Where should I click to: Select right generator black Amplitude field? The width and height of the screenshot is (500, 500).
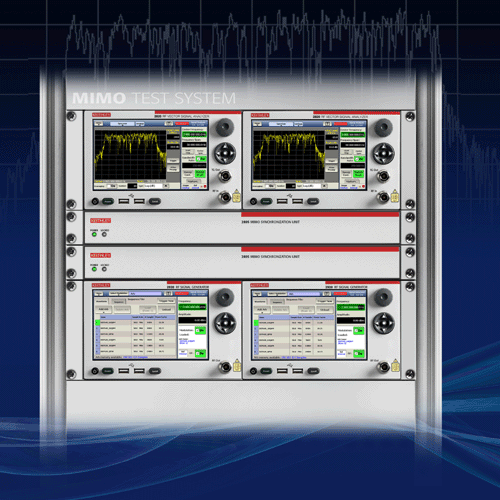351,320
